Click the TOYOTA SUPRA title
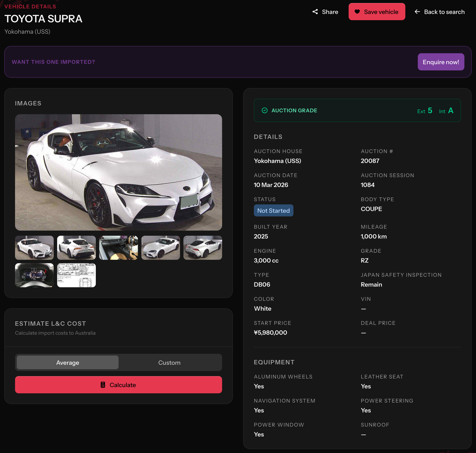 click(43, 19)
